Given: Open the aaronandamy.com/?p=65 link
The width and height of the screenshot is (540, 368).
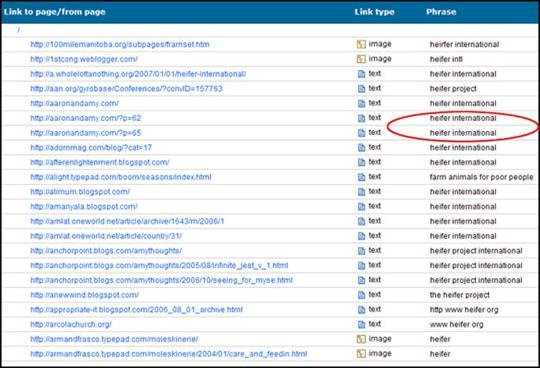Looking at the screenshot, I should pyautogui.click(x=86, y=133).
